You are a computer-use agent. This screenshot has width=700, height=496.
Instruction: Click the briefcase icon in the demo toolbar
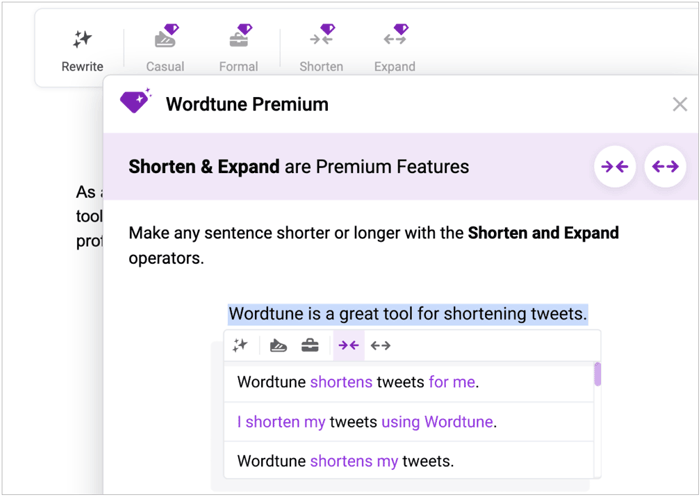[310, 345]
